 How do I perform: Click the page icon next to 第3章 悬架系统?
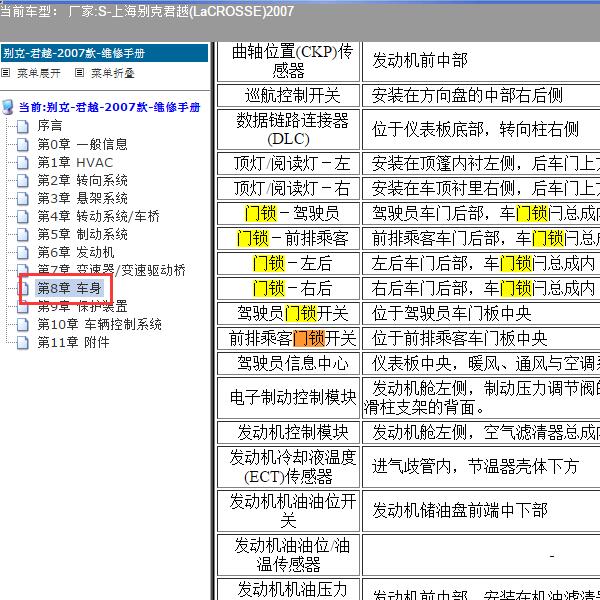pos(23,198)
